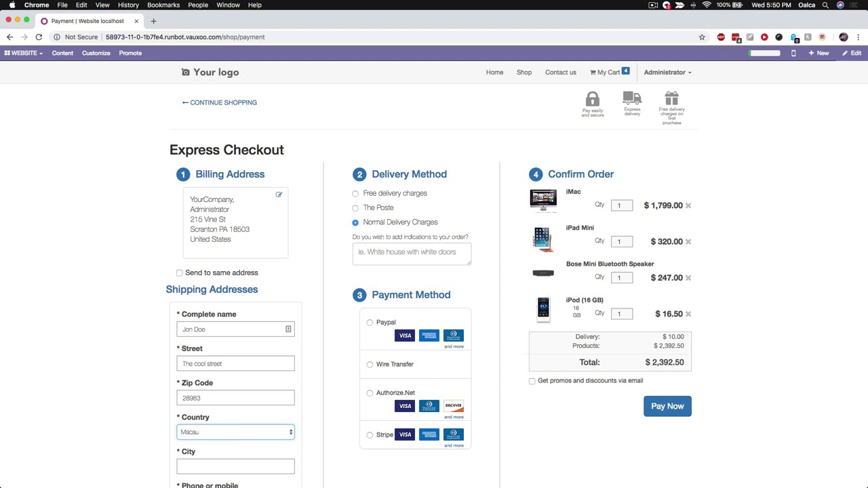Click the Zip Code input field
The width and height of the screenshot is (868, 488).
(x=235, y=398)
